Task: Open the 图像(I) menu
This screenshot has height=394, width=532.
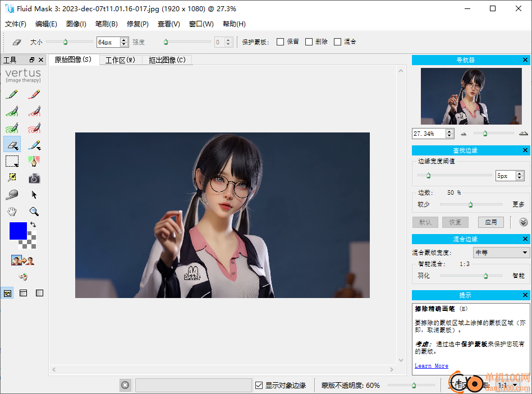Action: click(x=76, y=24)
